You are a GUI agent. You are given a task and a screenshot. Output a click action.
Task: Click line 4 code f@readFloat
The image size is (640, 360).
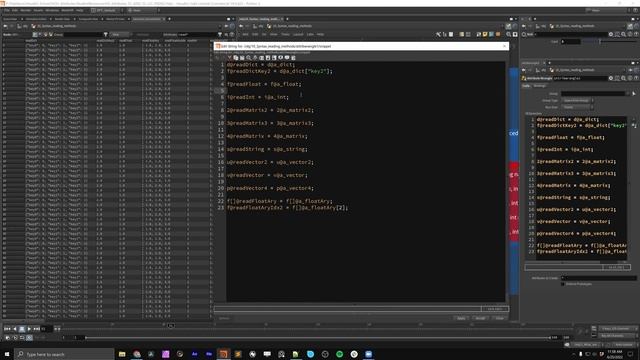point(264,84)
